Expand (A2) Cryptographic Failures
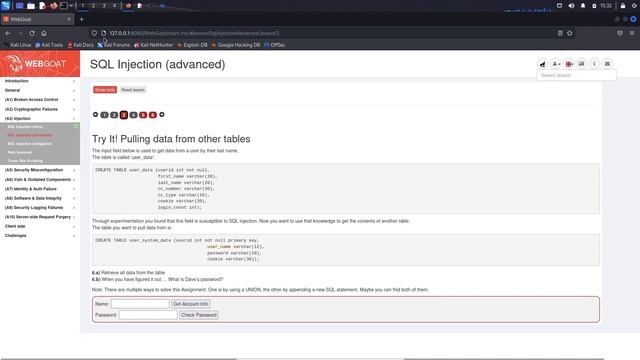The width and height of the screenshot is (640, 360). coord(40,109)
